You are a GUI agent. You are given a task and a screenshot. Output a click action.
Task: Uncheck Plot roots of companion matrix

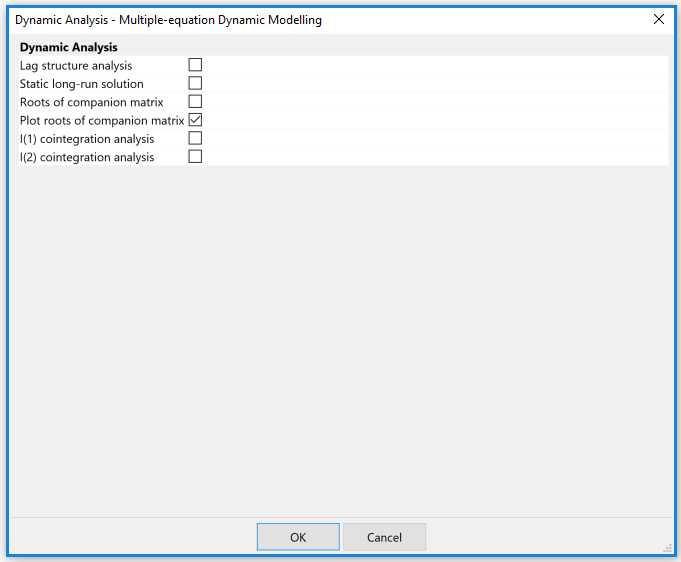pyautogui.click(x=195, y=120)
